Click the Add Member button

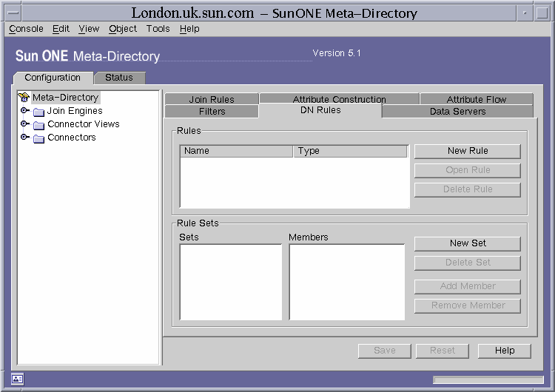point(468,286)
